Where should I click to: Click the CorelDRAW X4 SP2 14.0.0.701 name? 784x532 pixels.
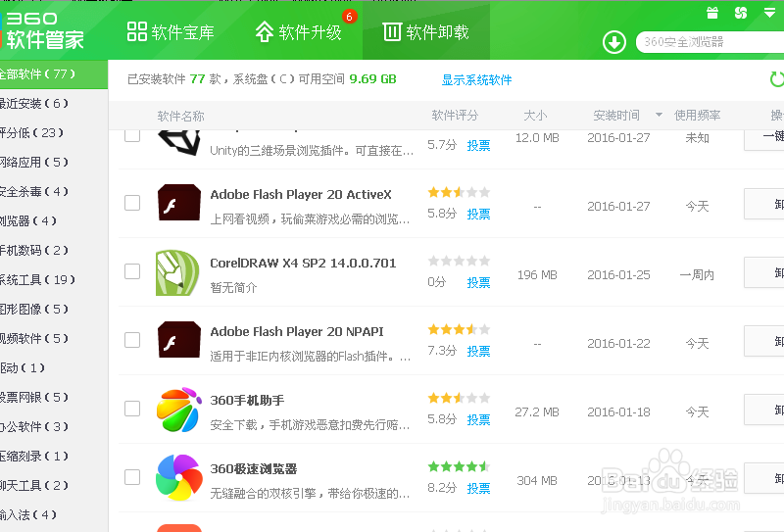303,263
